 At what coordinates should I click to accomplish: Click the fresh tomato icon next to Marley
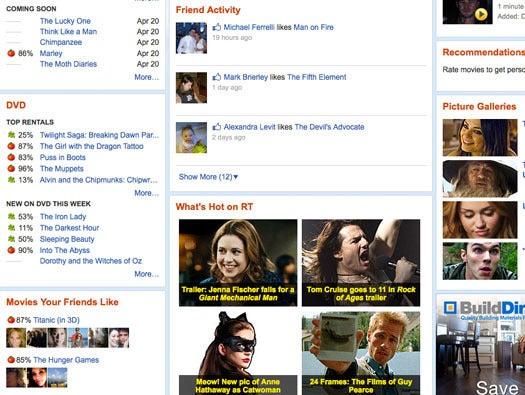coord(11,53)
